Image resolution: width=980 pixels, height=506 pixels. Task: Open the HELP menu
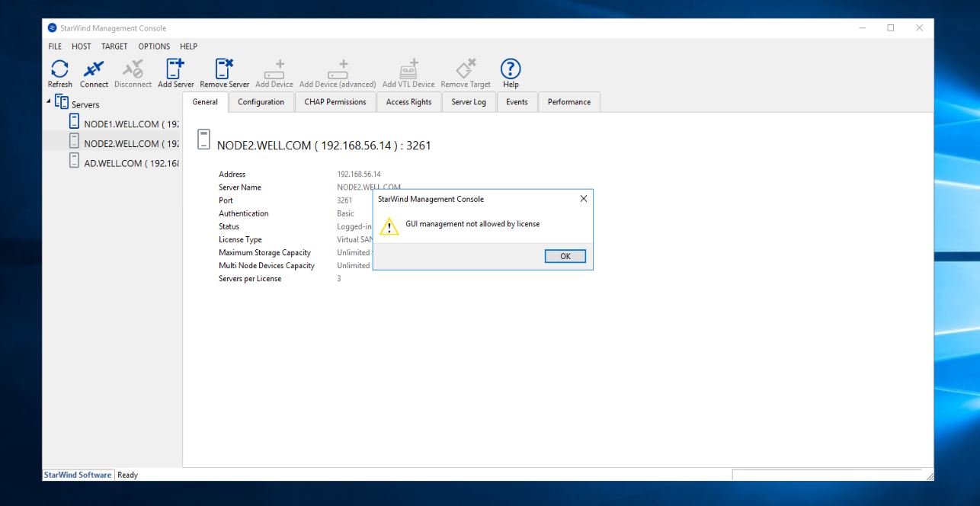coord(188,46)
